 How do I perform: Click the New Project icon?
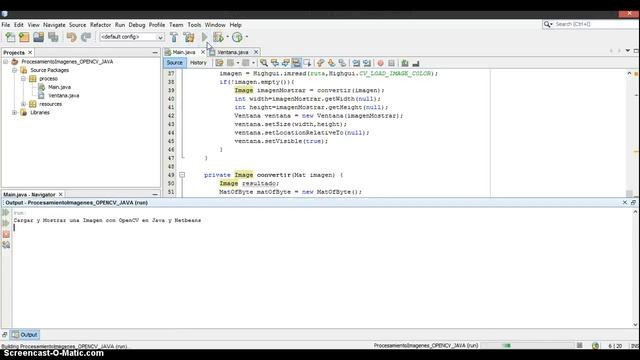coord(24,37)
